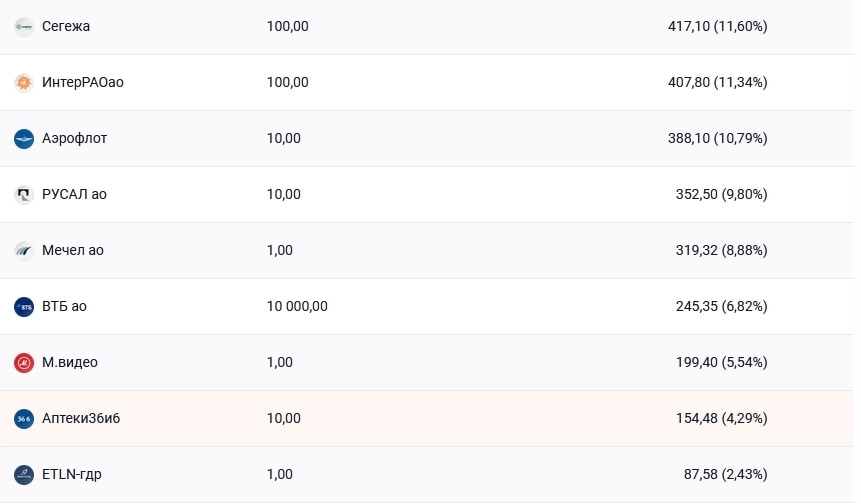Open the ИнтерРАОао stock link
The image size is (861, 504).
click(83, 82)
